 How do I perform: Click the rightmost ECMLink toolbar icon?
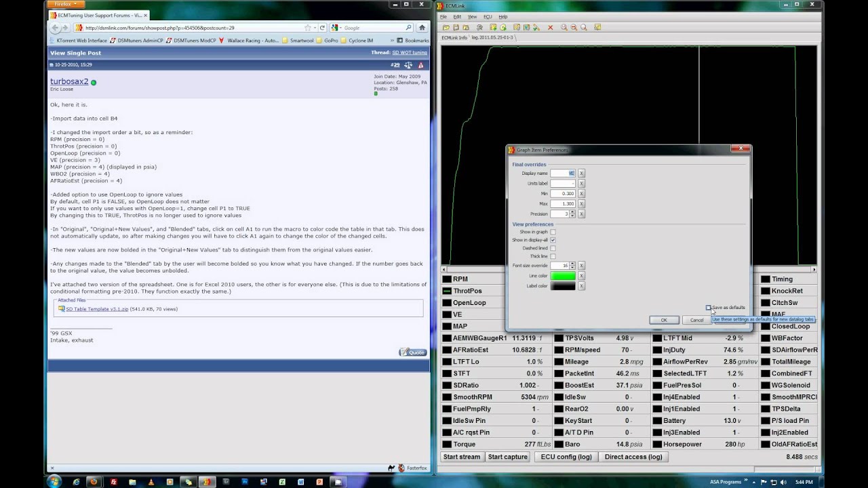(x=597, y=27)
